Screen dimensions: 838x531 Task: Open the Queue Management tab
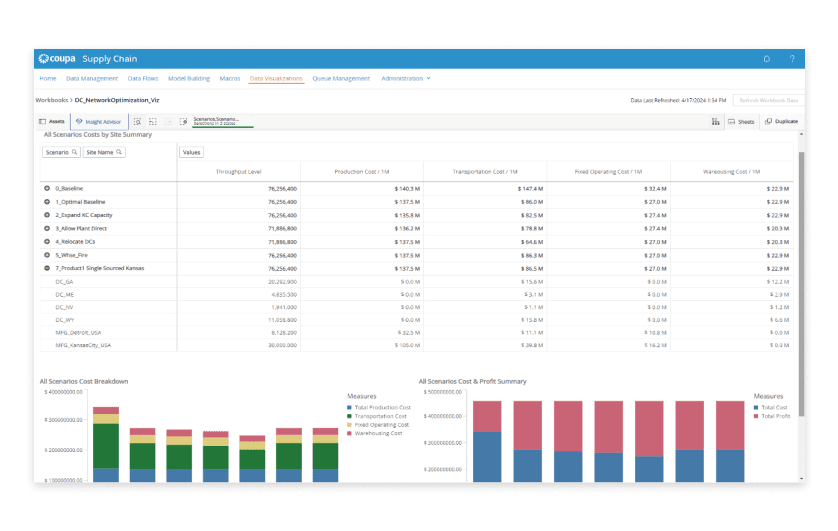(341, 79)
